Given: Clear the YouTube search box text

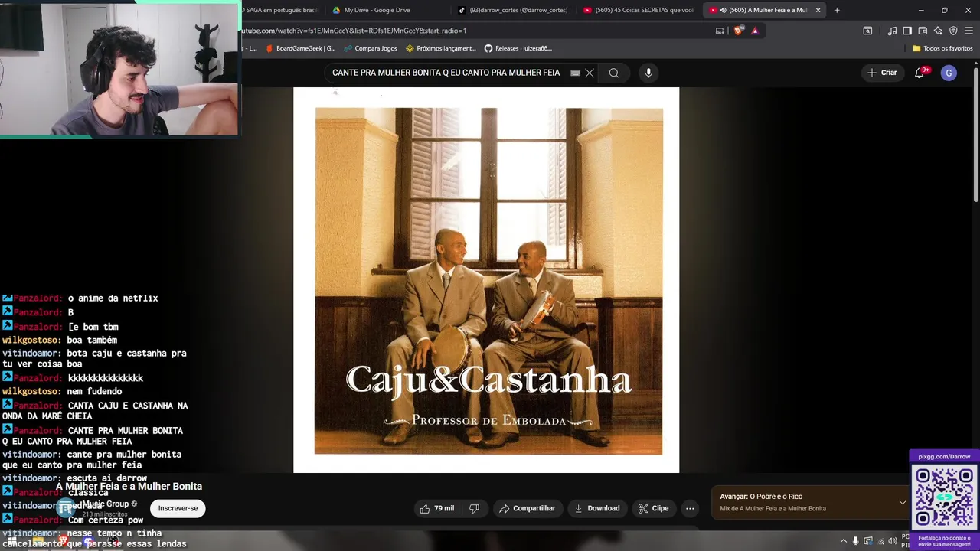Looking at the screenshot, I should pyautogui.click(x=590, y=73).
